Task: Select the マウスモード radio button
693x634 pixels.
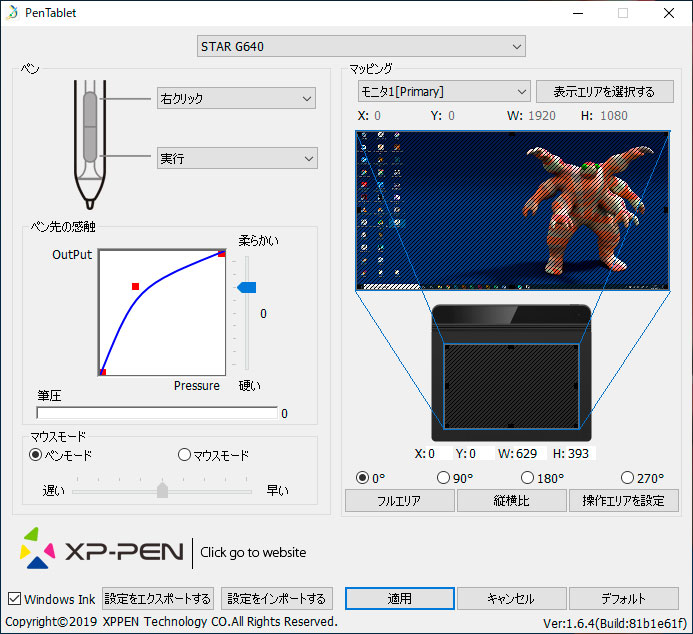Action: [x=184, y=455]
